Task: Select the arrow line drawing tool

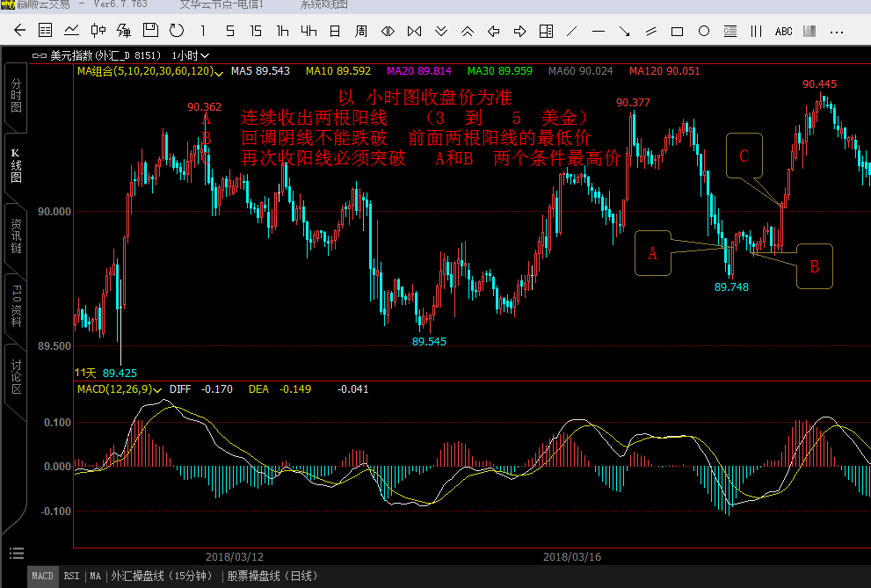Action: pos(625,32)
